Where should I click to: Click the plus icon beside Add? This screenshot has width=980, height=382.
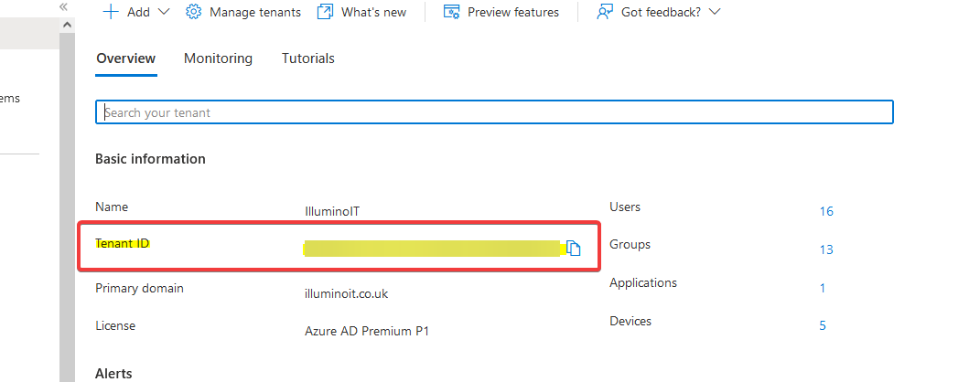pos(111,12)
